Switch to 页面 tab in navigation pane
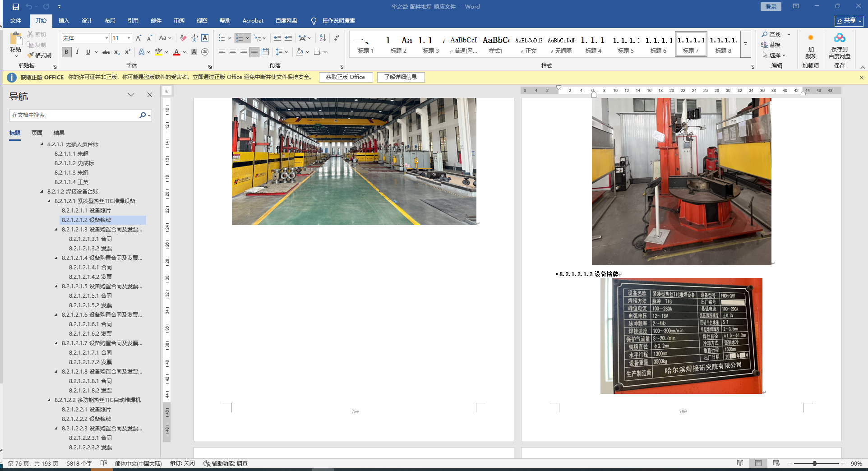Image resolution: width=868 pixels, height=471 pixels. pyautogui.click(x=37, y=133)
